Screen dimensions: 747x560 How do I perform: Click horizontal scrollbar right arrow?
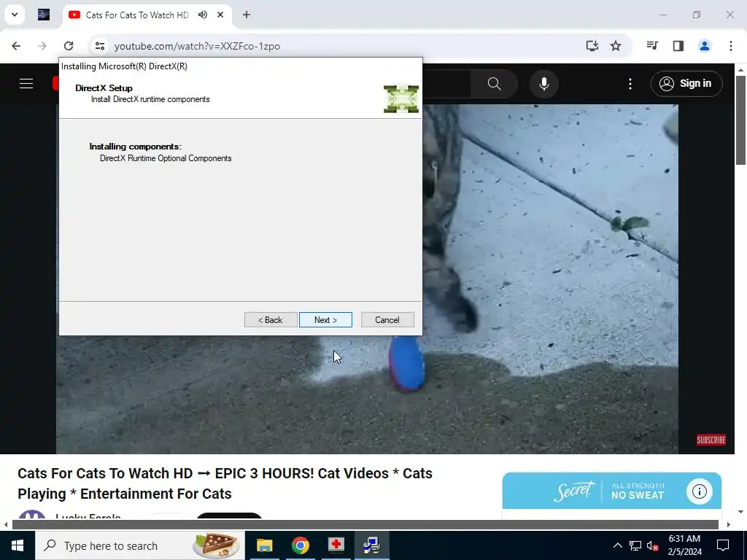click(x=729, y=524)
